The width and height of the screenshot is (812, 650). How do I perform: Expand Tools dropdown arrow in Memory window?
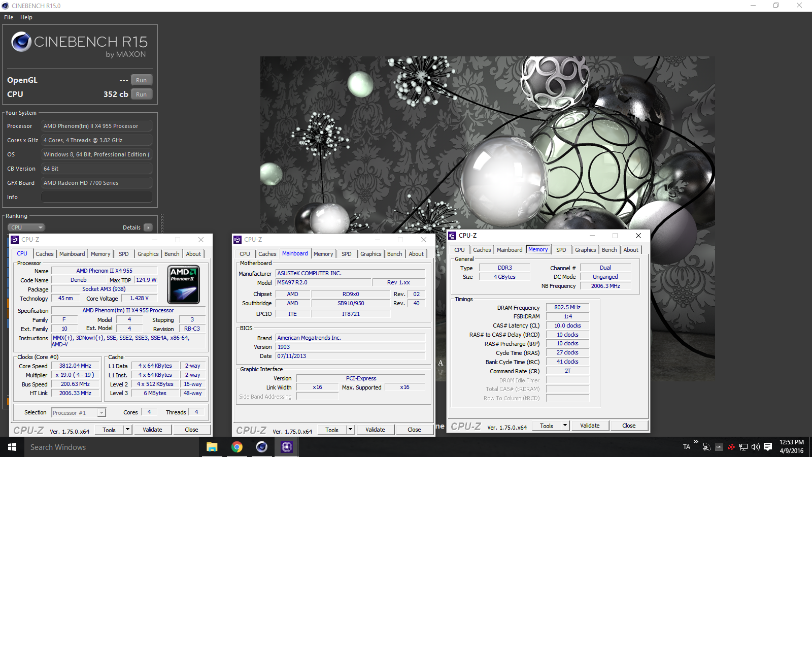coord(565,426)
